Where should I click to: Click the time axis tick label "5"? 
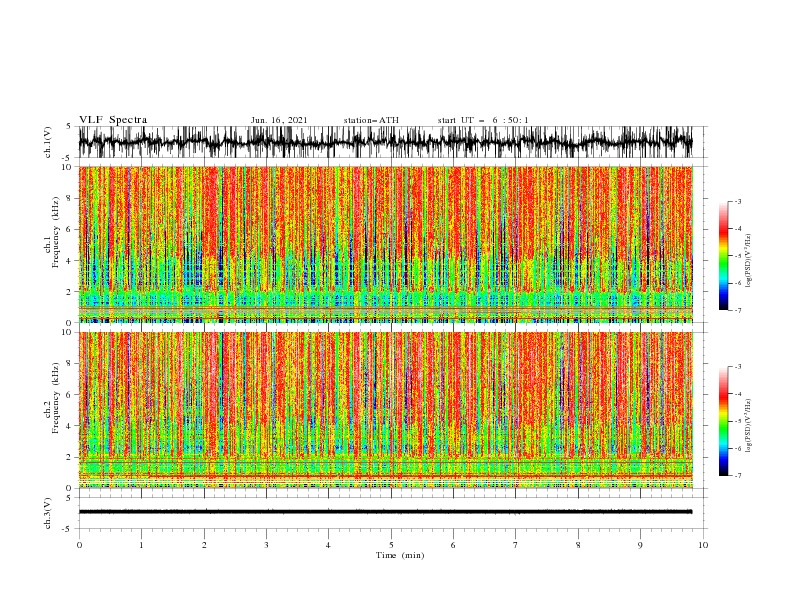[x=391, y=545]
